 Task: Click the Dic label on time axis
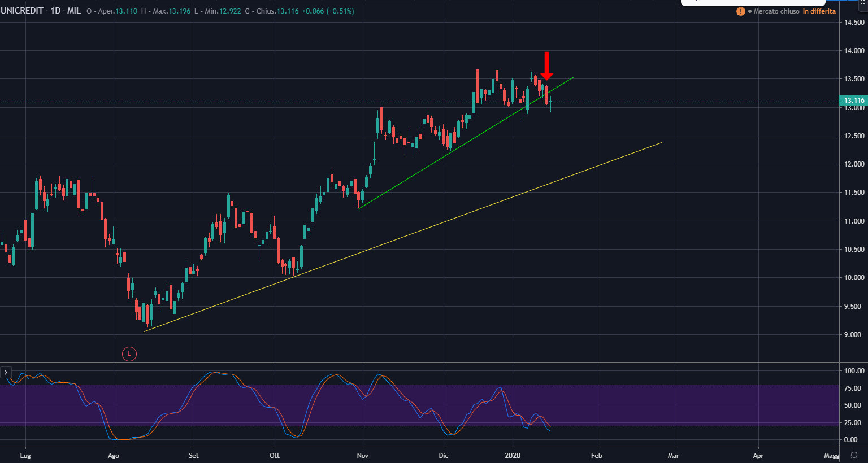[x=444, y=456]
